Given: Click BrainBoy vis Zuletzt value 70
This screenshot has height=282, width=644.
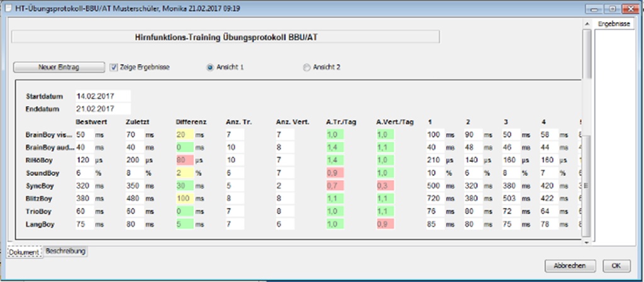Looking at the screenshot, I should click(135, 134).
